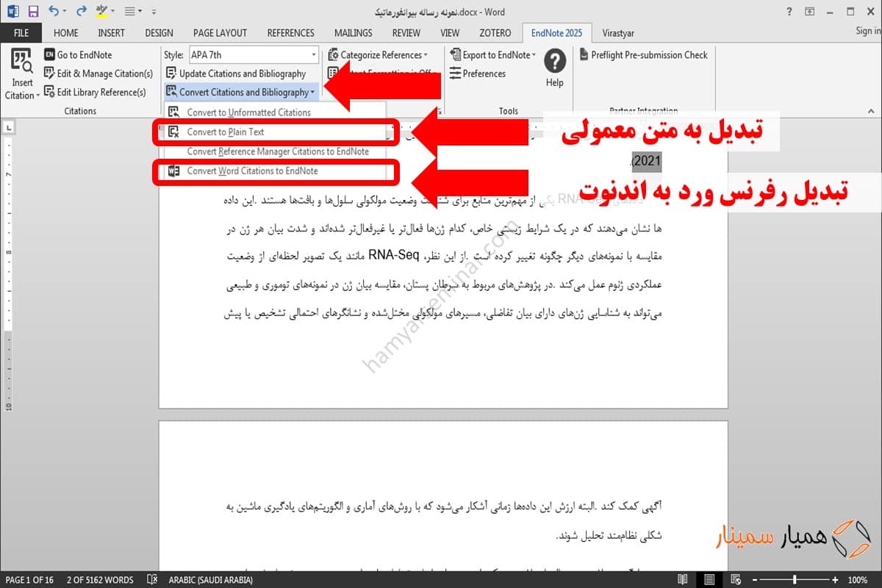Click the proofing errors icon in status bar
882x588 pixels.
click(152, 580)
